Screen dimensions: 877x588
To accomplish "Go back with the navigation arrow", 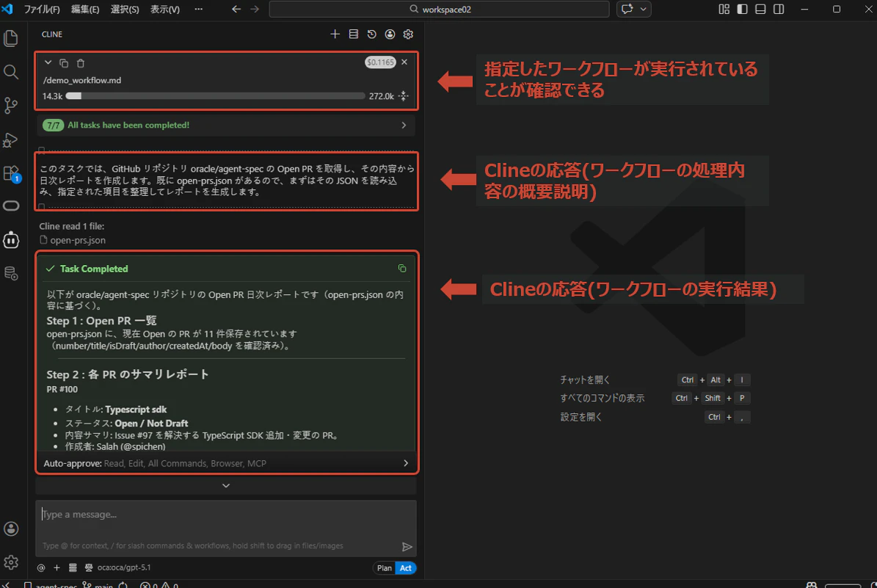I will pos(236,9).
